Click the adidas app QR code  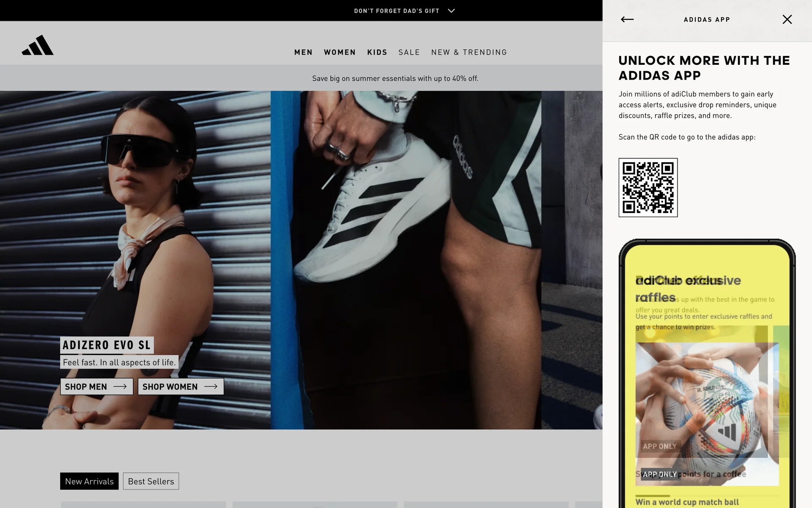648,188
